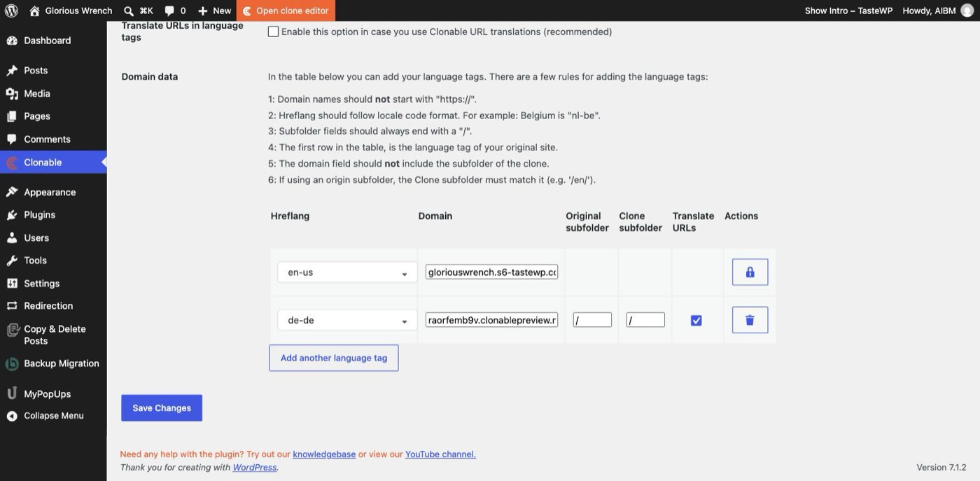Click the Domain column header

tap(435, 216)
